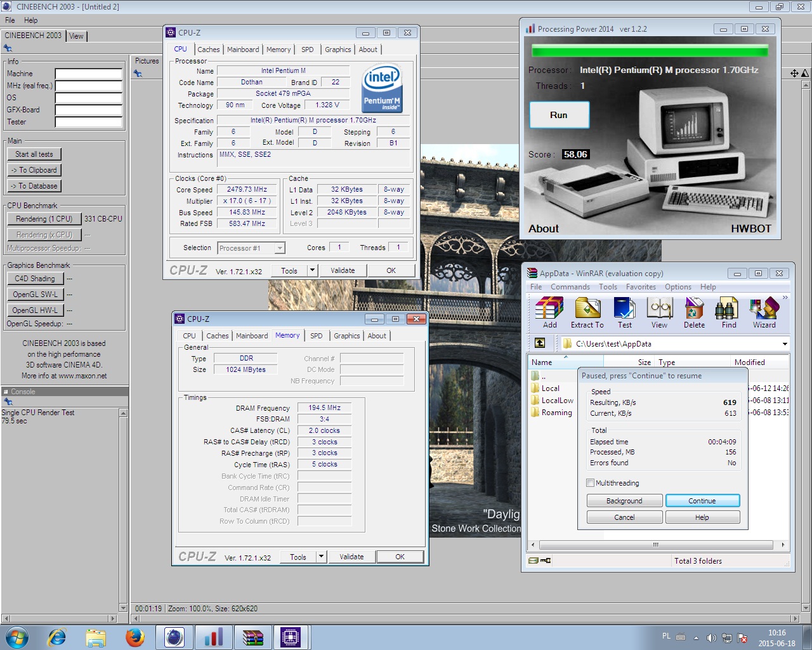
Task: Click Validate in CPU-Z Memory window
Action: click(351, 557)
